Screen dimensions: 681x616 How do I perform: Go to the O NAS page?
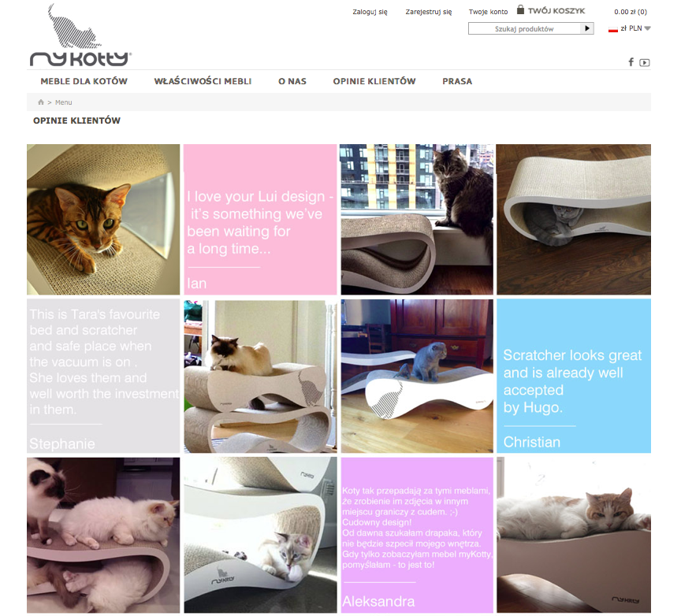tap(292, 81)
